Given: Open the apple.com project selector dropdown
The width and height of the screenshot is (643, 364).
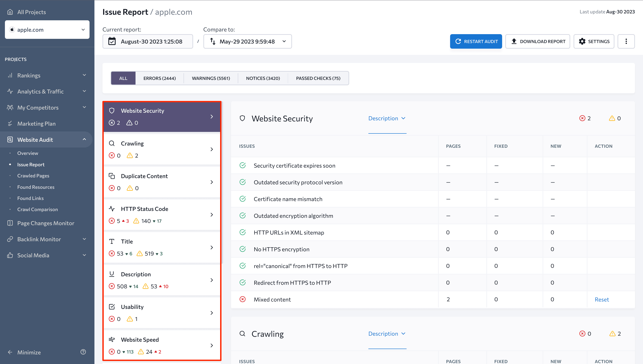Looking at the screenshot, I should pyautogui.click(x=47, y=30).
